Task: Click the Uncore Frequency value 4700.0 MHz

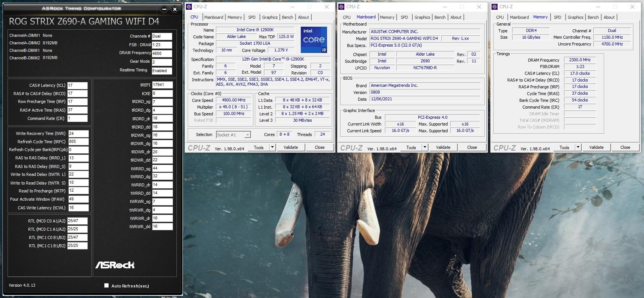Action: coord(612,44)
